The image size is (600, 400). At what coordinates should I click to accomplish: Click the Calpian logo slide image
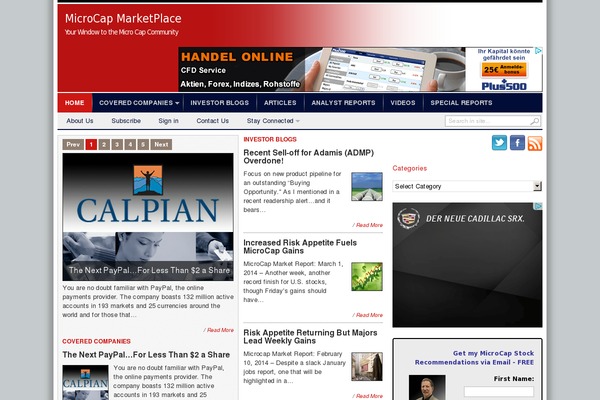(148, 217)
